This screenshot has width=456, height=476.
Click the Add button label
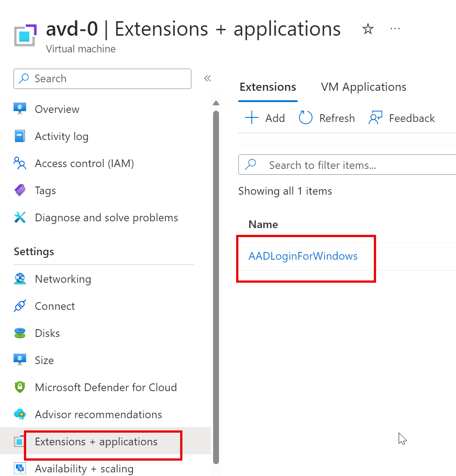click(x=275, y=118)
